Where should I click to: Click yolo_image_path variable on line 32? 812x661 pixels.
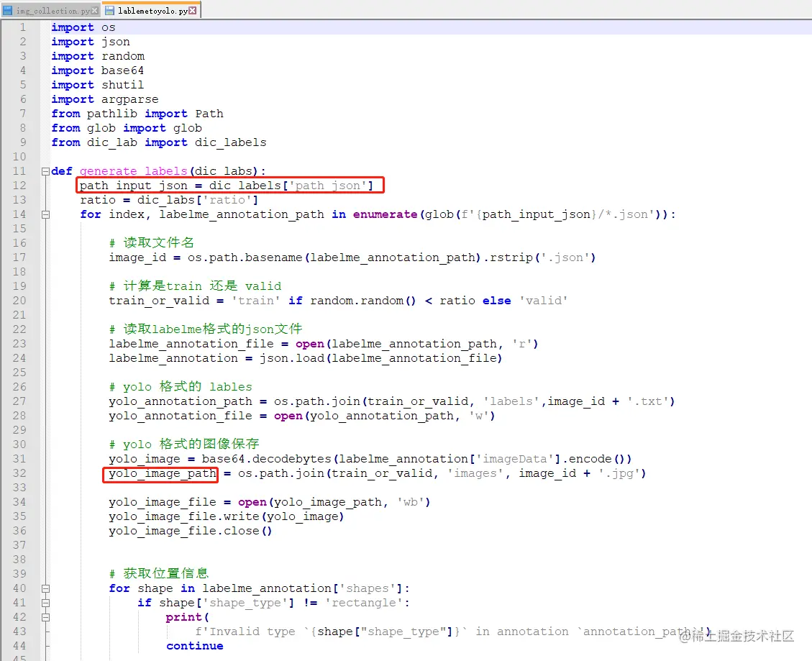point(162,473)
